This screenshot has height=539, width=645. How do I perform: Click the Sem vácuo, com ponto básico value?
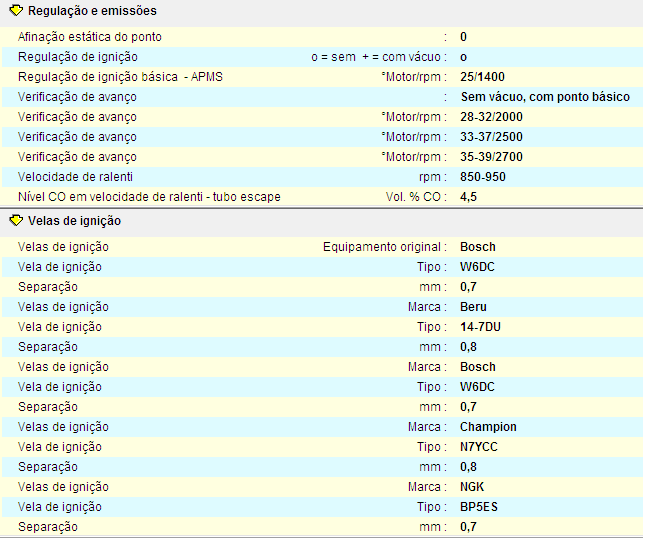coord(545,97)
